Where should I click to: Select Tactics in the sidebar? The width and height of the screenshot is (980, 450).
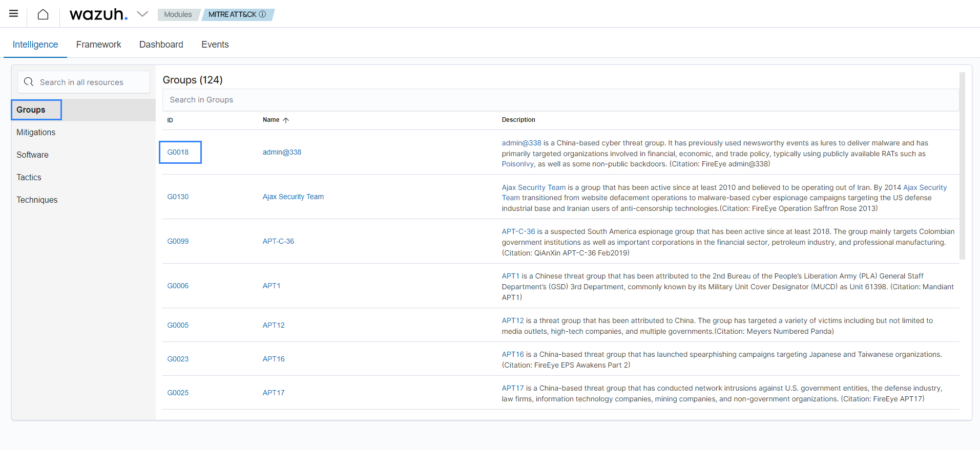pyautogui.click(x=29, y=177)
